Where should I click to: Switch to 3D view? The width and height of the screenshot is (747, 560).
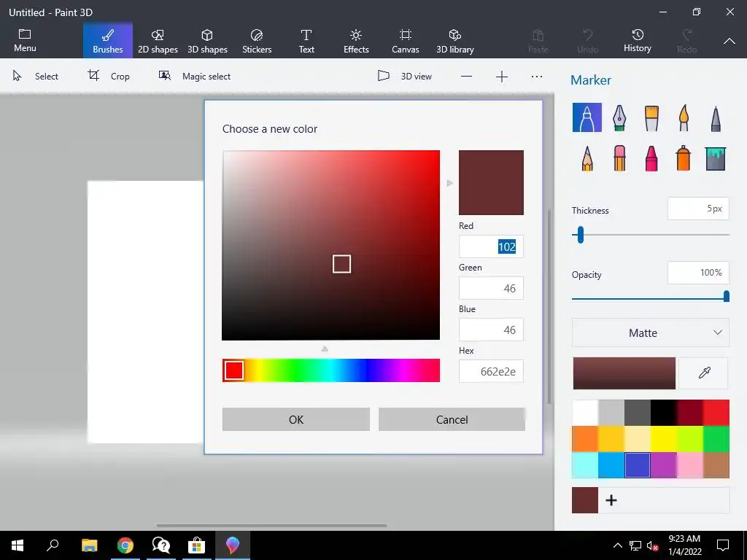tap(404, 76)
